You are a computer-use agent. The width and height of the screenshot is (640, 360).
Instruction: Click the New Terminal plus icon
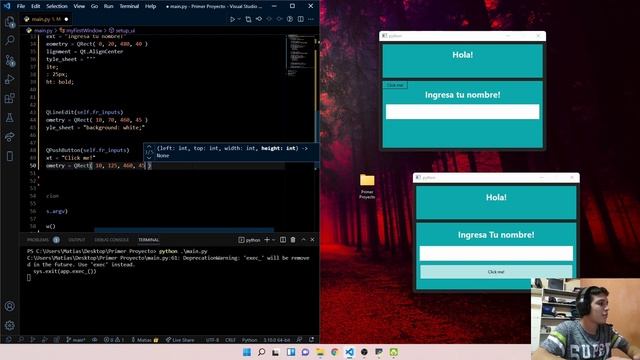(x=267, y=240)
